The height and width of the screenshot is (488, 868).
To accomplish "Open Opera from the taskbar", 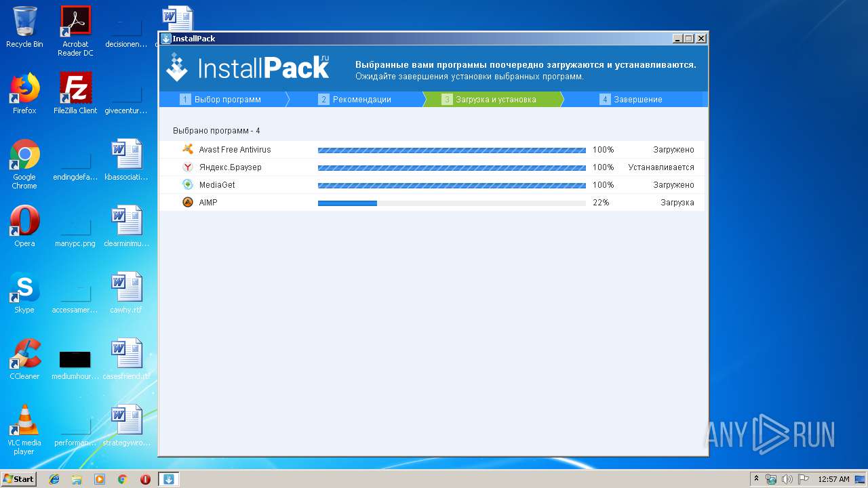I will pos(145,479).
